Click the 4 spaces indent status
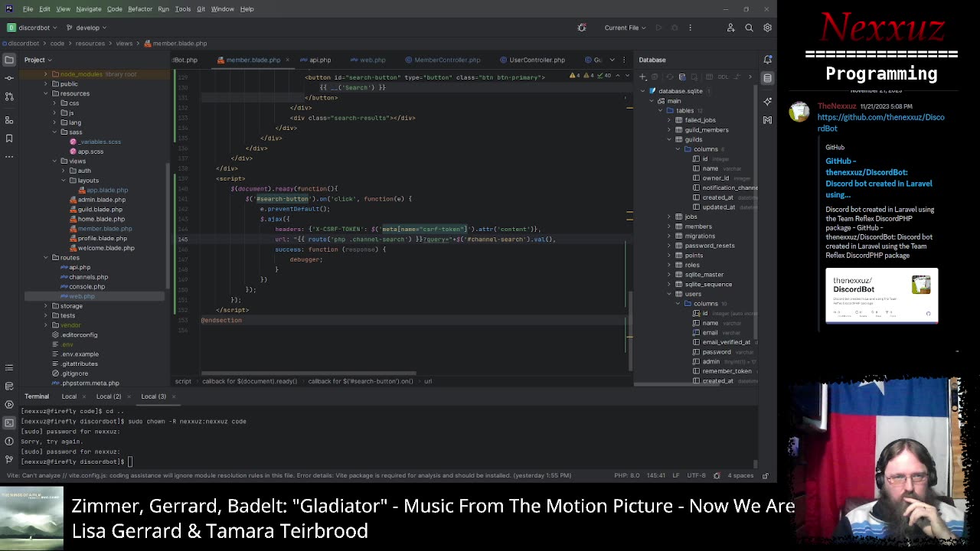The width and height of the screenshot is (980, 551). pyautogui.click(x=740, y=475)
